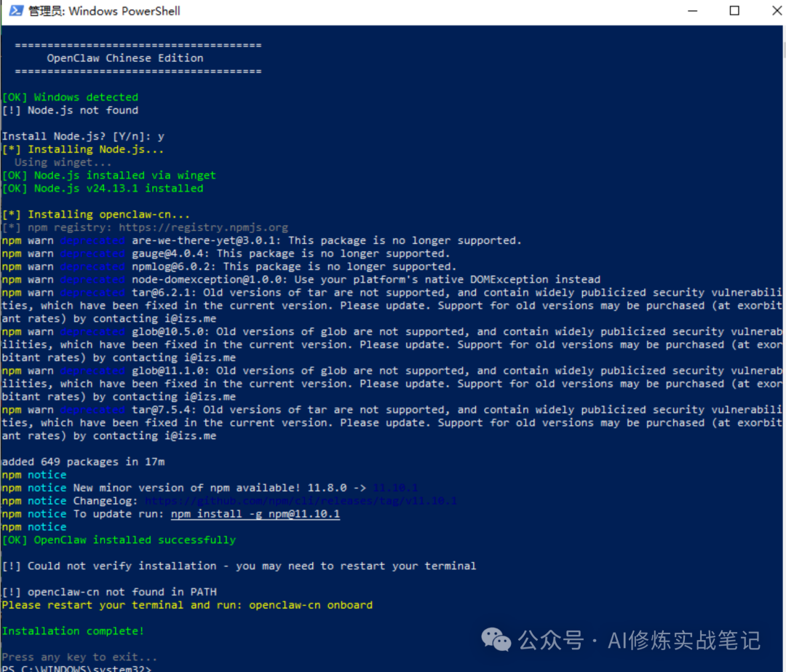Minimize the PowerShell window

pyautogui.click(x=694, y=11)
